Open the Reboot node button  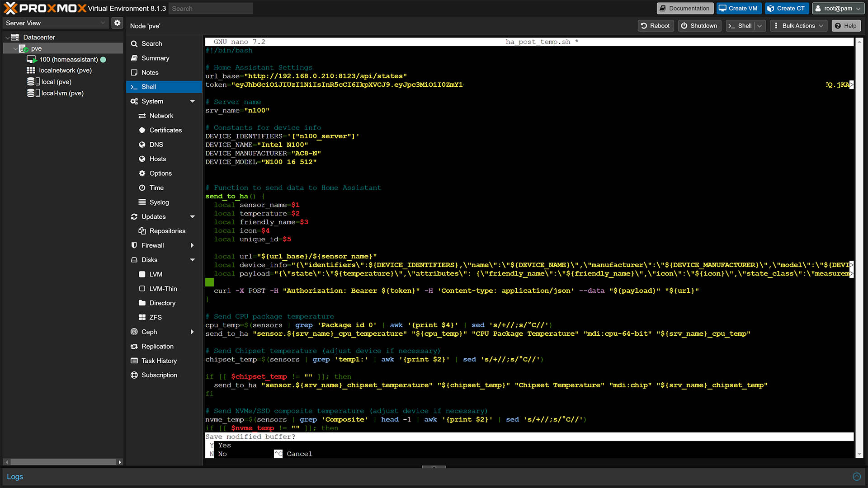(655, 26)
